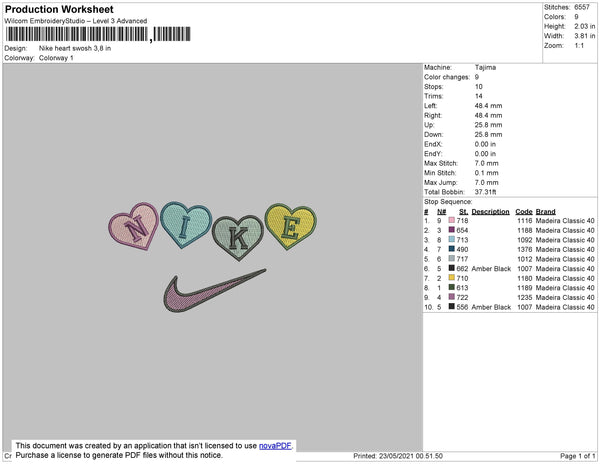600x464 pixels.
Task: Select the green 613 color swatch in row 8
Action: tap(452, 287)
